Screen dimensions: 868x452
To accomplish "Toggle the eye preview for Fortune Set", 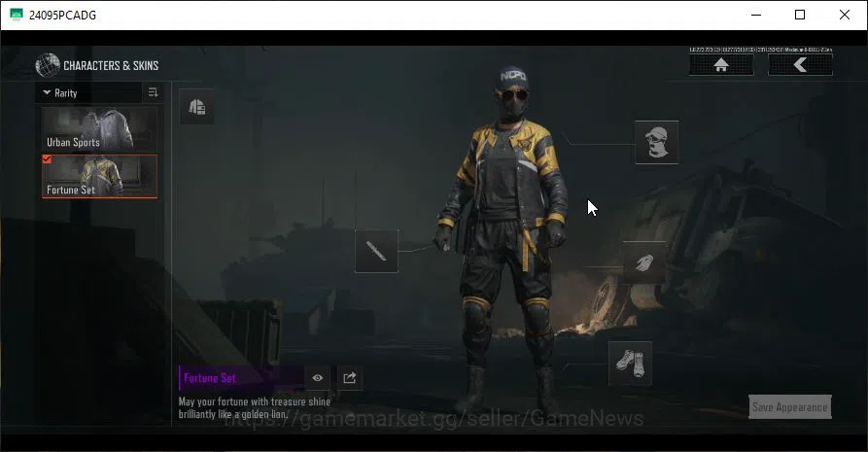I will click(x=318, y=378).
